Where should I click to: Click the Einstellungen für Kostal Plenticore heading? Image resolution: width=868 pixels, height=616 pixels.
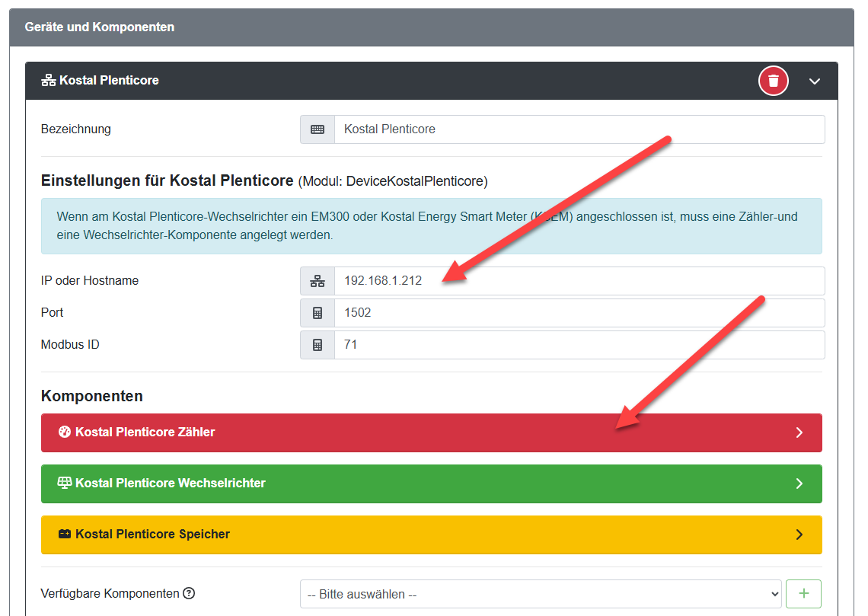pyautogui.click(x=168, y=181)
